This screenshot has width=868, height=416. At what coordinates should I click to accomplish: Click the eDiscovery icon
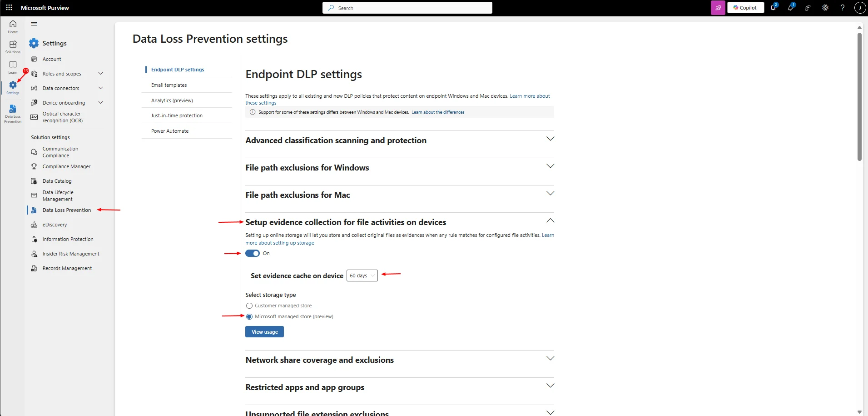coord(34,225)
